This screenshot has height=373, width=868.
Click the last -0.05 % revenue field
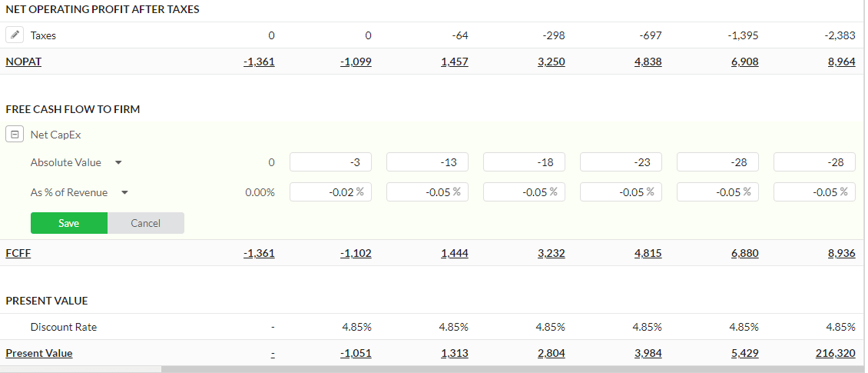tap(815, 191)
